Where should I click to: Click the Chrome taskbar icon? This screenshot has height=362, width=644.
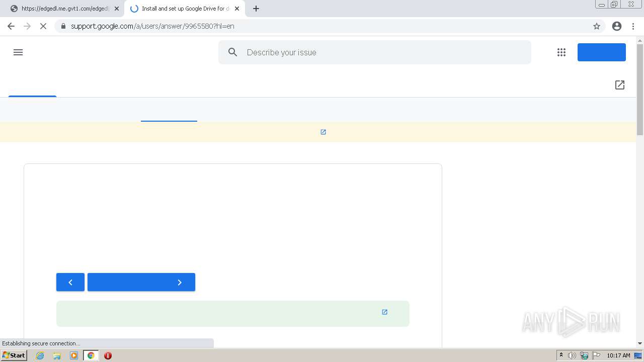click(91, 355)
